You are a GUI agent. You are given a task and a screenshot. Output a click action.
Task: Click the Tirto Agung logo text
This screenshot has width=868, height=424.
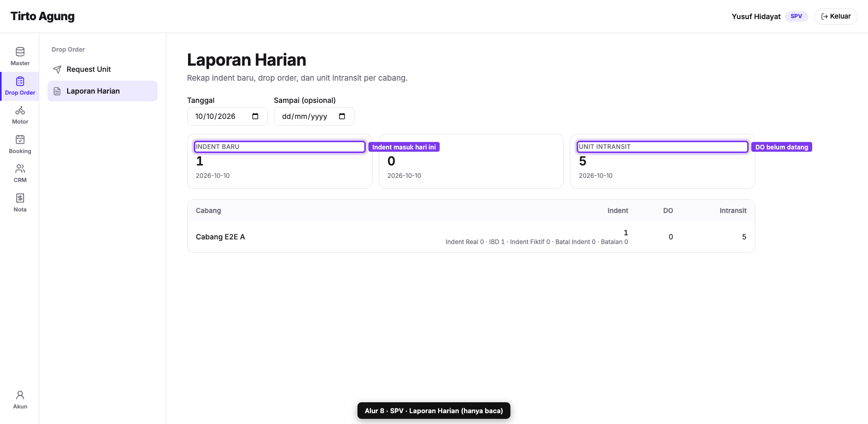point(42,17)
